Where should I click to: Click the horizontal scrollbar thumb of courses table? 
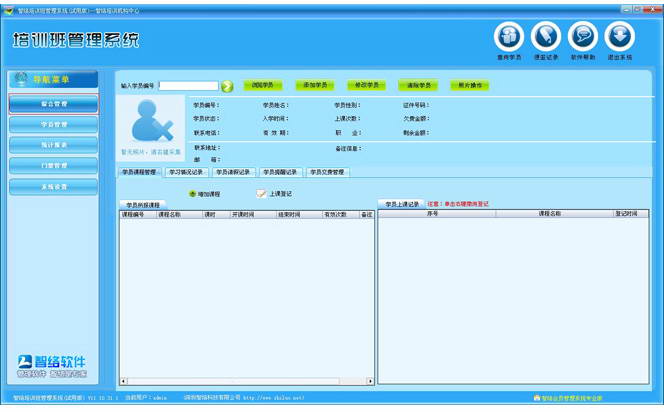[x=233, y=381]
